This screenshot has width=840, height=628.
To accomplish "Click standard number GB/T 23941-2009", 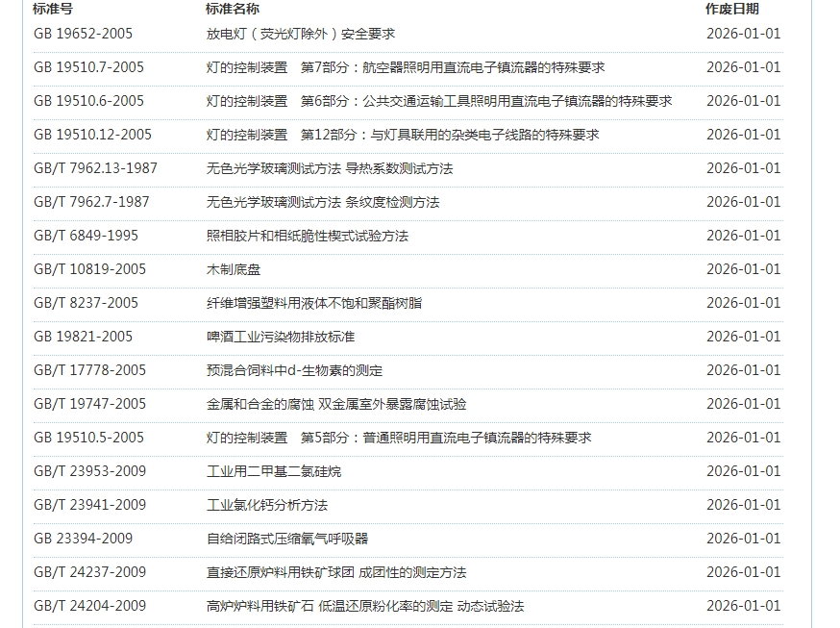I will [x=89, y=505].
